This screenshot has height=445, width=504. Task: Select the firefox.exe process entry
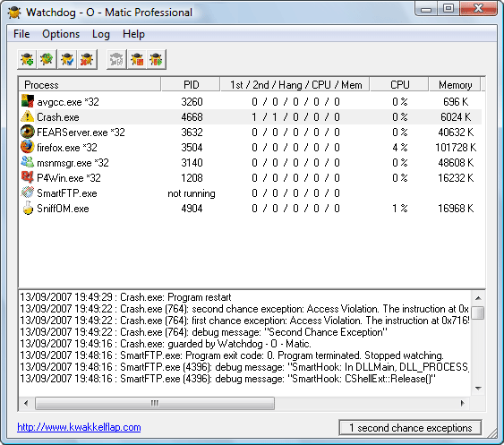point(251,148)
